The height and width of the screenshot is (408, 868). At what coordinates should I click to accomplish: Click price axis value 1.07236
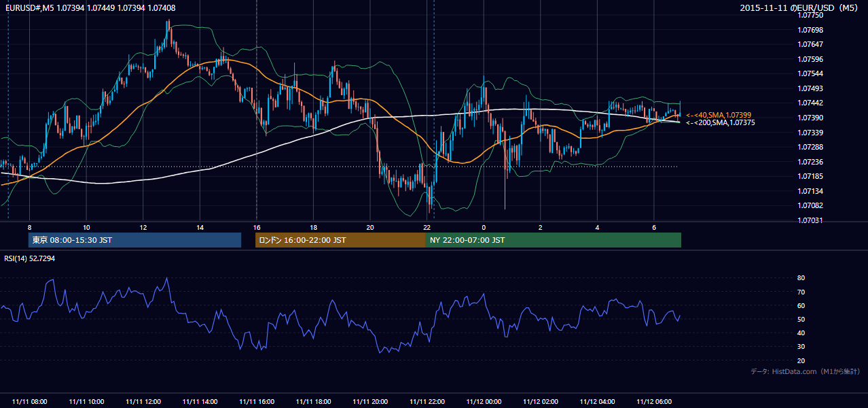click(812, 162)
